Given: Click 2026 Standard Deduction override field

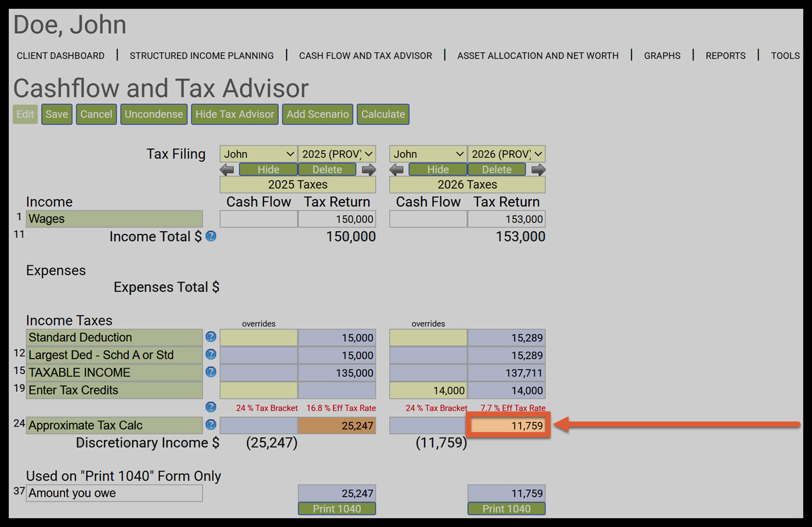Looking at the screenshot, I should click(428, 337).
